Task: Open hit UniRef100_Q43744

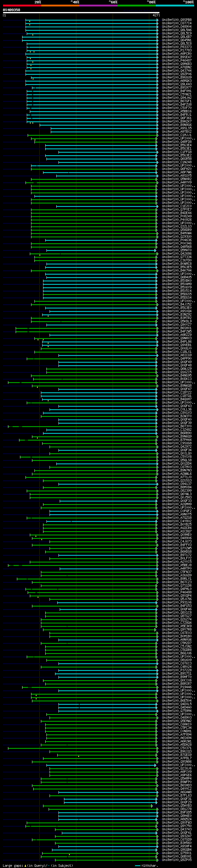Action: pyautogui.click(x=177, y=71)
